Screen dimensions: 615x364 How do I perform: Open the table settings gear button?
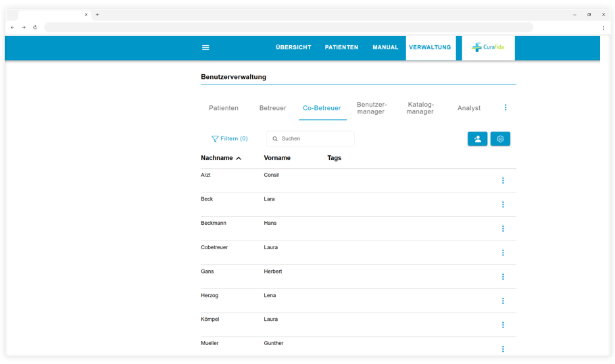click(500, 138)
